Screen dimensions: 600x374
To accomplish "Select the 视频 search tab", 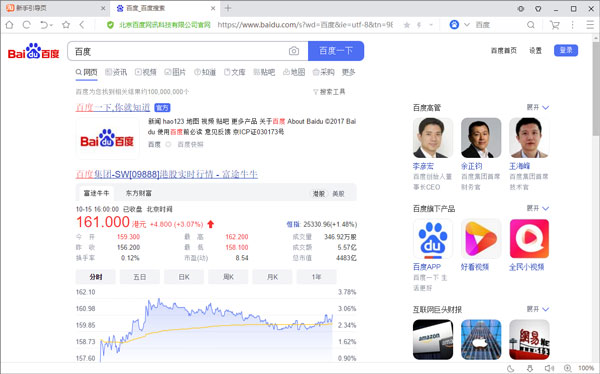I will (145, 72).
